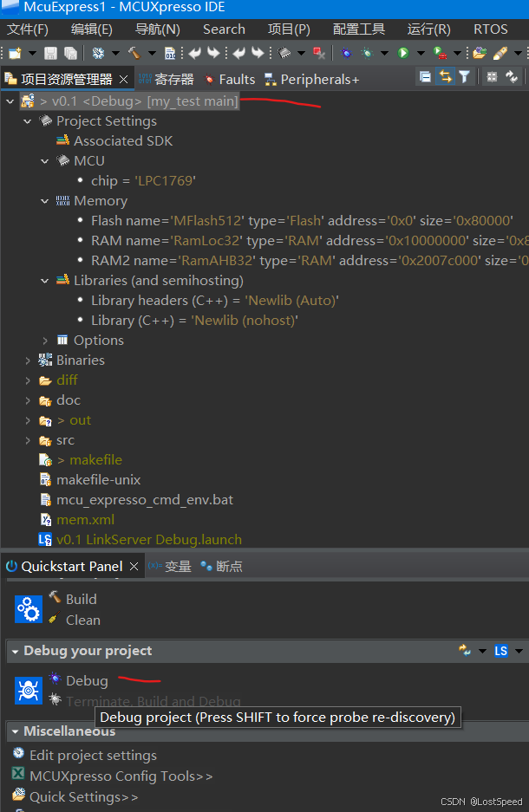
Task: Click the pencil/marker toolbar icon
Action: 500,53
